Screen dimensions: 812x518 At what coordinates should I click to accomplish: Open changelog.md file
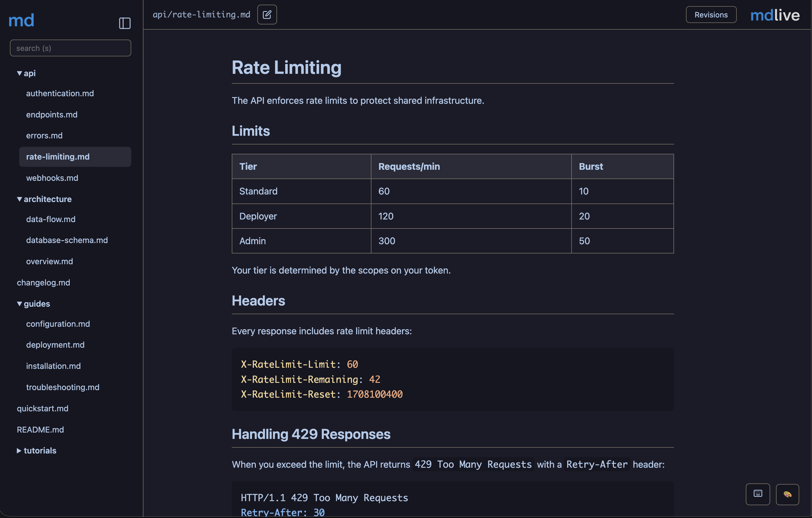pos(43,283)
